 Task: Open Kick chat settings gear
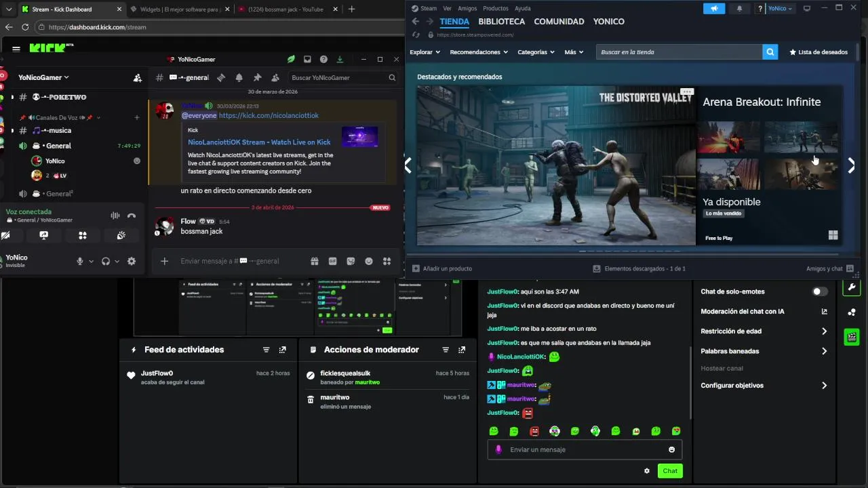coord(647,471)
